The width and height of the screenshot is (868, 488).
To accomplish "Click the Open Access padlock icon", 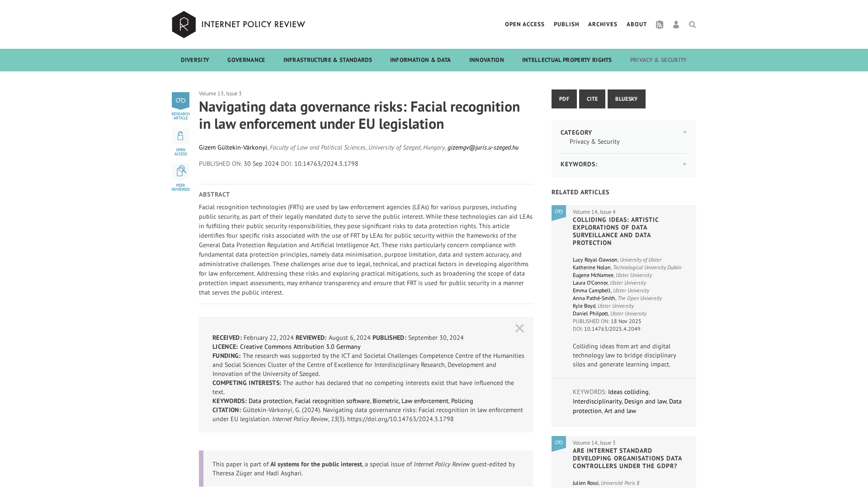I will pyautogui.click(x=180, y=136).
